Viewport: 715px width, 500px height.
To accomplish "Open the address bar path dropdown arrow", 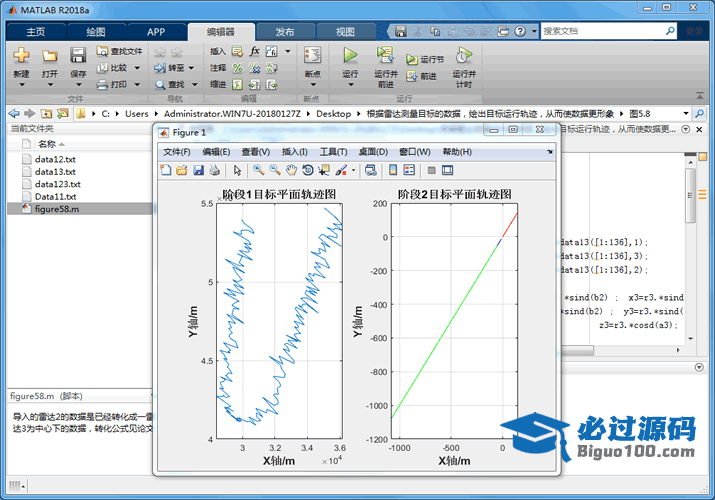I will (x=685, y=113).
